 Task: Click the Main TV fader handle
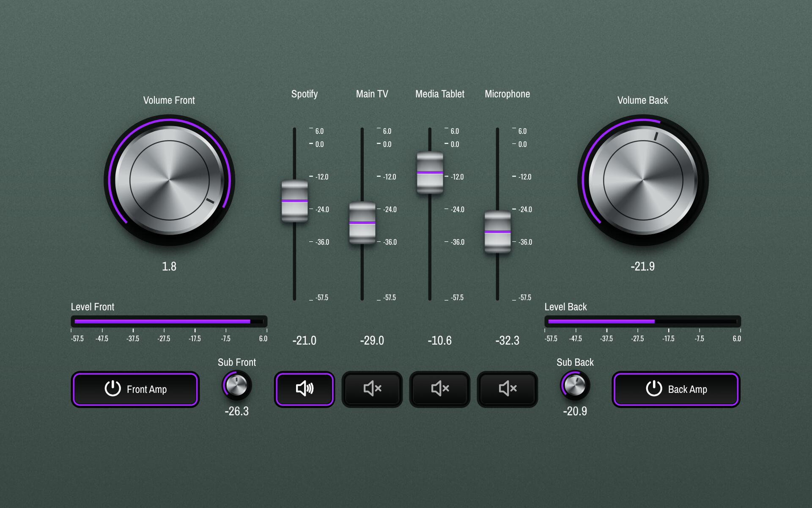(x=362, y=223)
